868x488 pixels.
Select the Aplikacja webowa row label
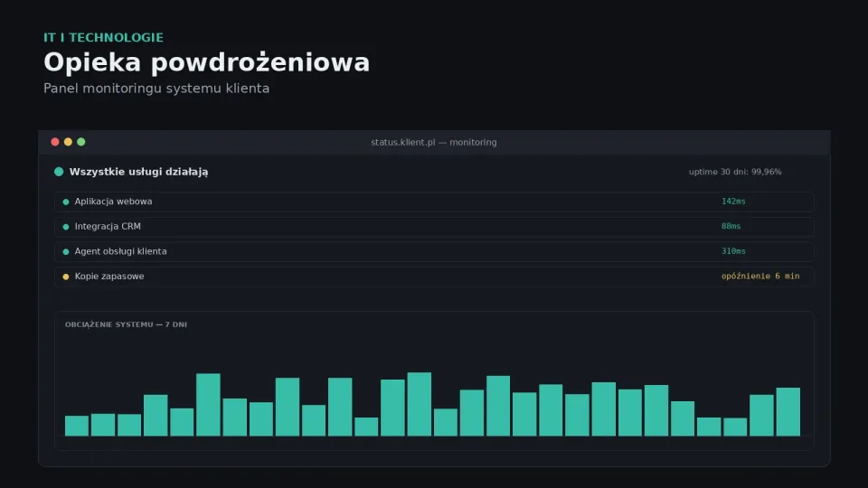[114, 202]
